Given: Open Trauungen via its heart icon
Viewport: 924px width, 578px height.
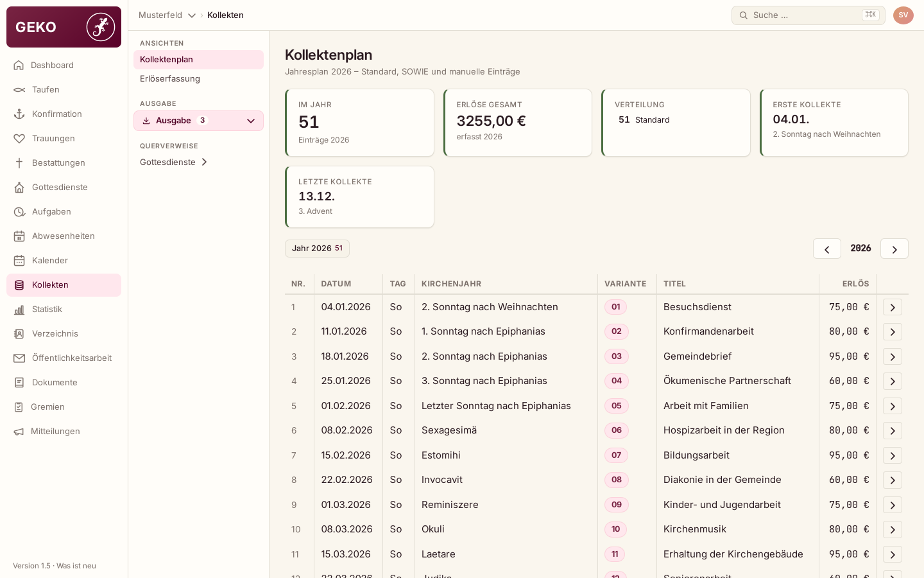Looking at the screenshot, I should coord(19,139).
